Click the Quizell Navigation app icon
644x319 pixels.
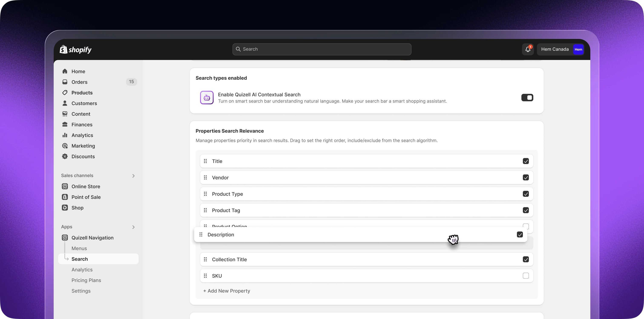point(65,238)
